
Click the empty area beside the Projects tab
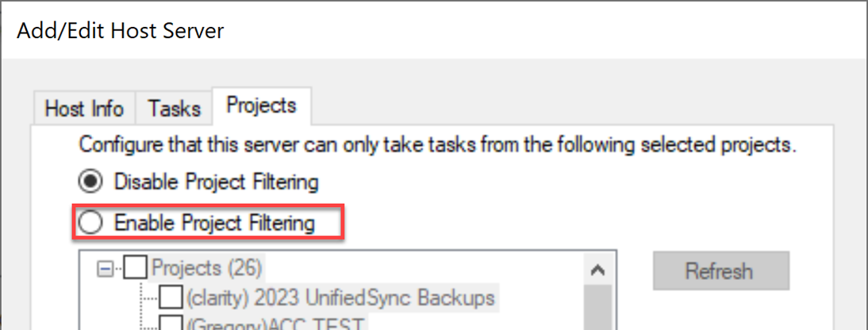tap(555, 107)
